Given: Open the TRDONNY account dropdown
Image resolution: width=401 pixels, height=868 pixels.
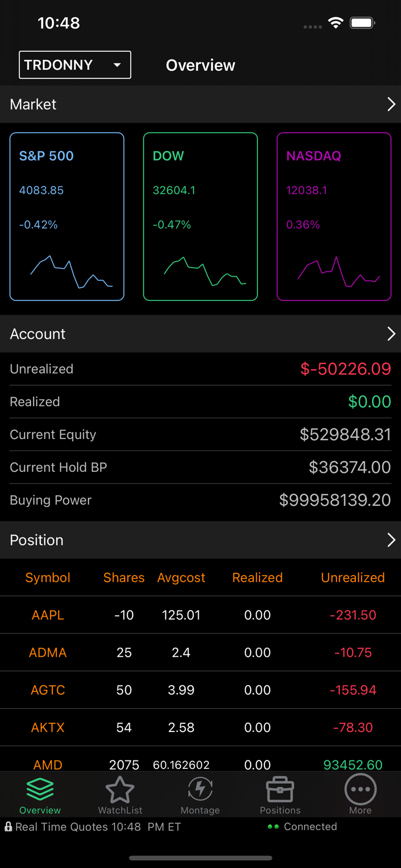Looking at the screenshot, I should click(x=75, y=65).
